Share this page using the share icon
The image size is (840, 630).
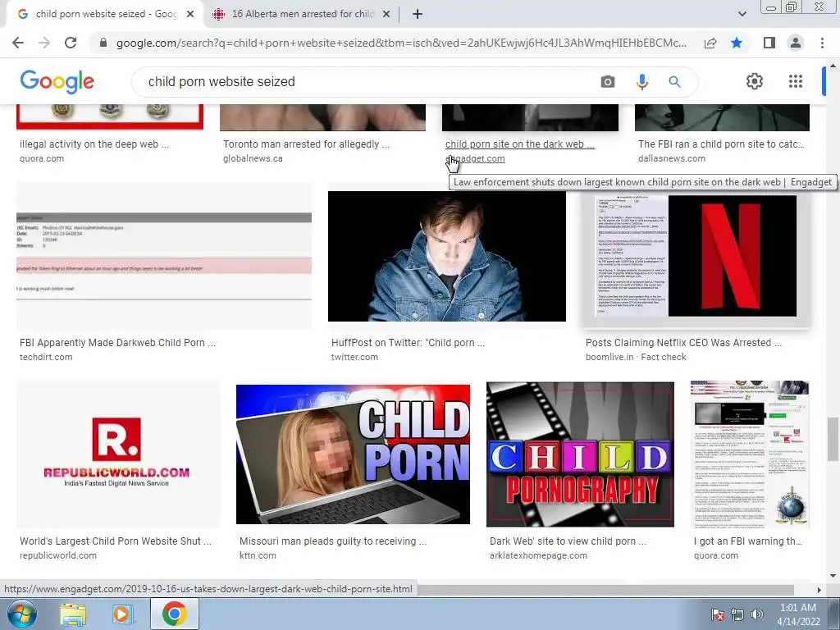click(x=710, y=43)
